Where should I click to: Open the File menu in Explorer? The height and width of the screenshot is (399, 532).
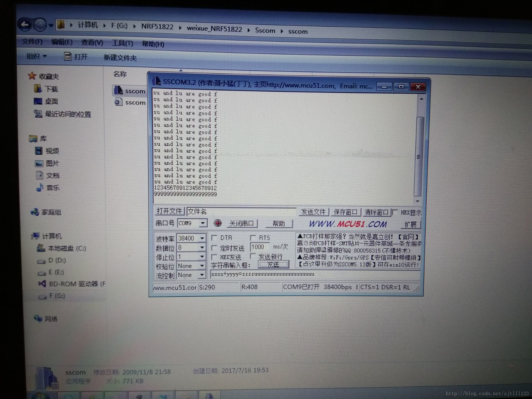[32, 42]
